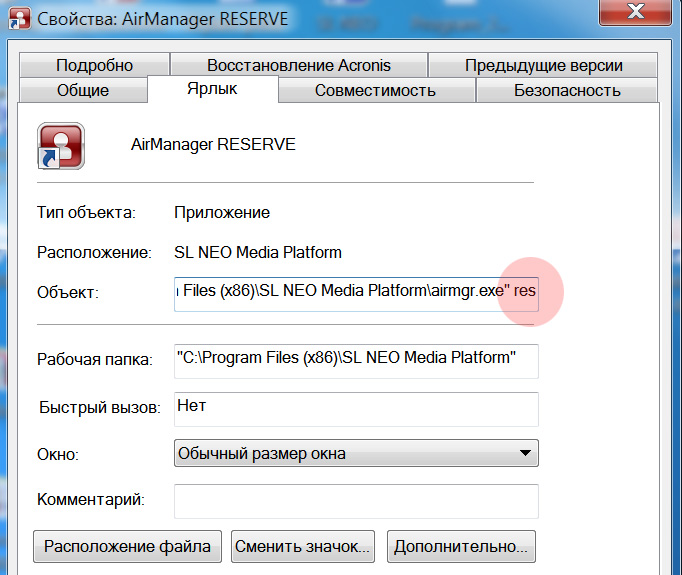Click the Быстрый вызов: label
682x575 pixels.
click(100, 408)
